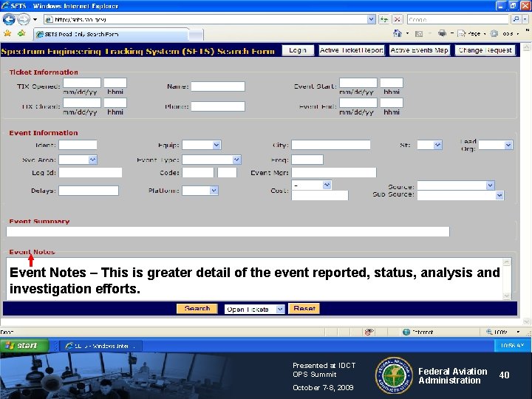Expand the Platform dropdown
This screenshot has width=532, height=399.
pos(214,191)
